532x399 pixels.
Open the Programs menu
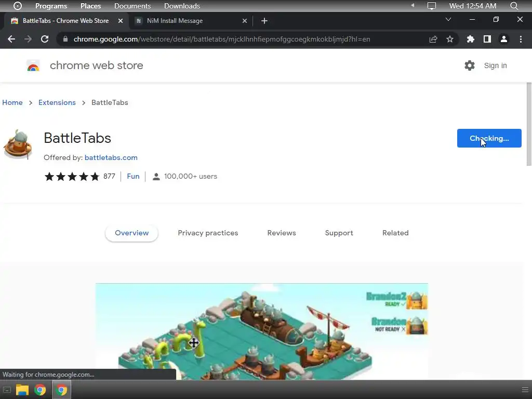[x=51, y=6]
